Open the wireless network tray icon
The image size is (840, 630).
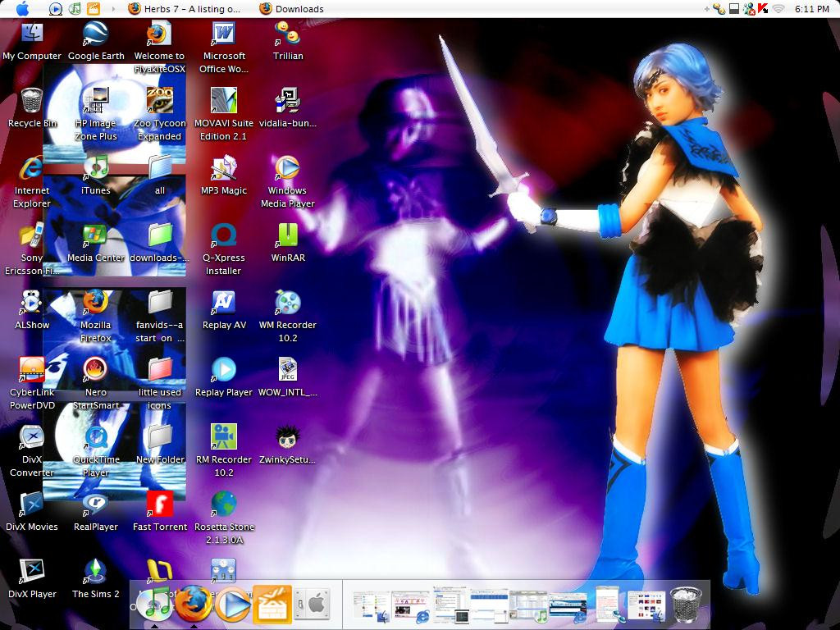click(x=778, y=8)
